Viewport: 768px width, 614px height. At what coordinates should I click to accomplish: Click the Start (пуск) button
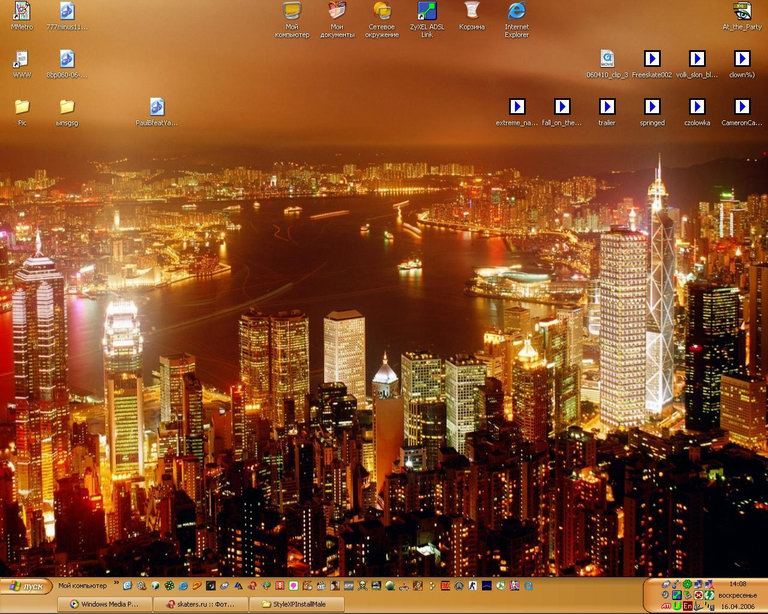pos(25,586)
